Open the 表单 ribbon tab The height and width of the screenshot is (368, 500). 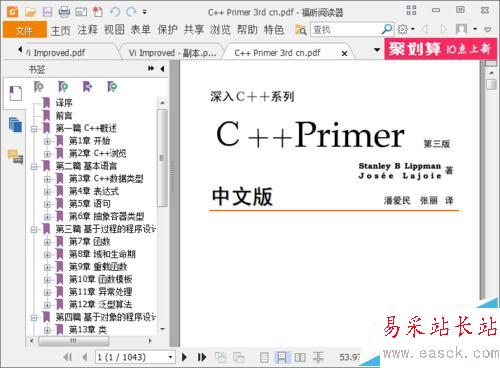click(x=141, y=30)
